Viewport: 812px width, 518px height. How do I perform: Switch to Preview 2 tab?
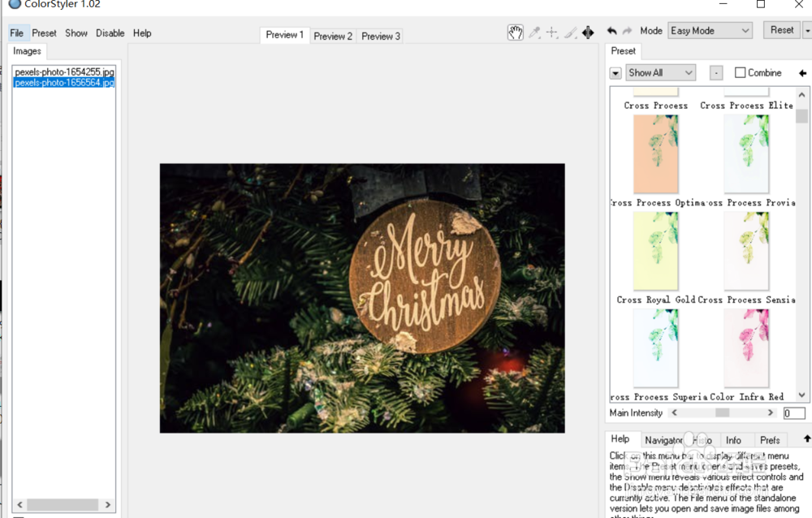point(333,37)
